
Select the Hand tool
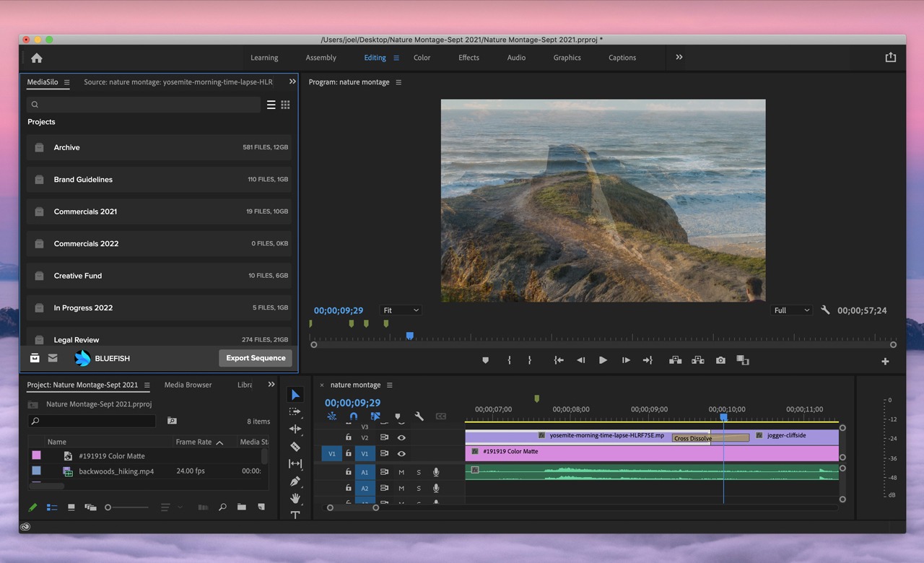coord(295,498)
